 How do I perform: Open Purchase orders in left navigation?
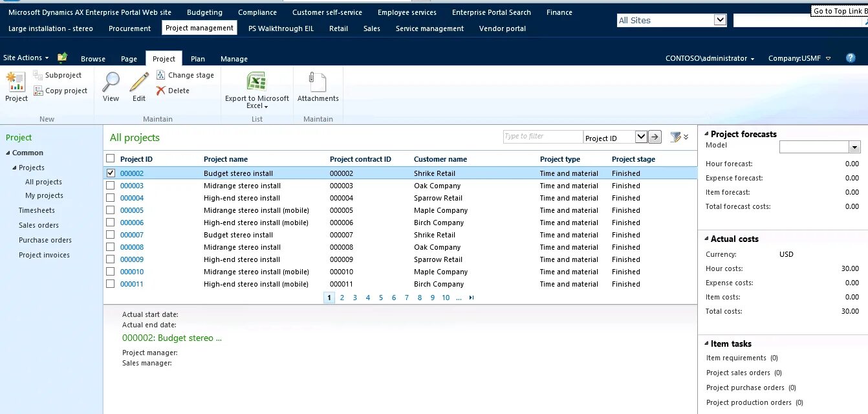click(45, 240)
